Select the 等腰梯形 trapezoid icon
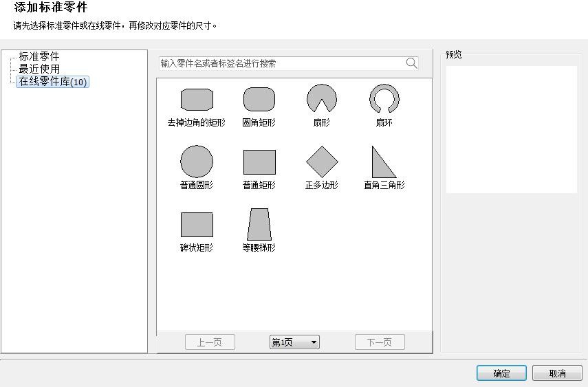 pyautogui.click(x=259, y=225)
